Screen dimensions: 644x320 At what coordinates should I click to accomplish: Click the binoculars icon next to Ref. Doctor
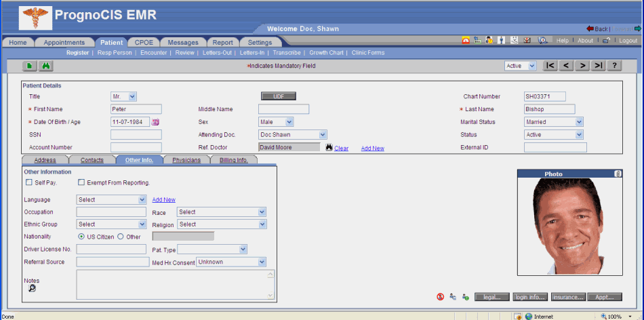[x=329, y=148]
